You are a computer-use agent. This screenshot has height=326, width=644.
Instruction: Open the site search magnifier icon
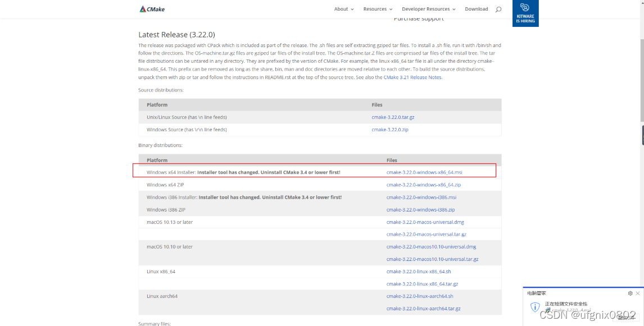[498, 9]
